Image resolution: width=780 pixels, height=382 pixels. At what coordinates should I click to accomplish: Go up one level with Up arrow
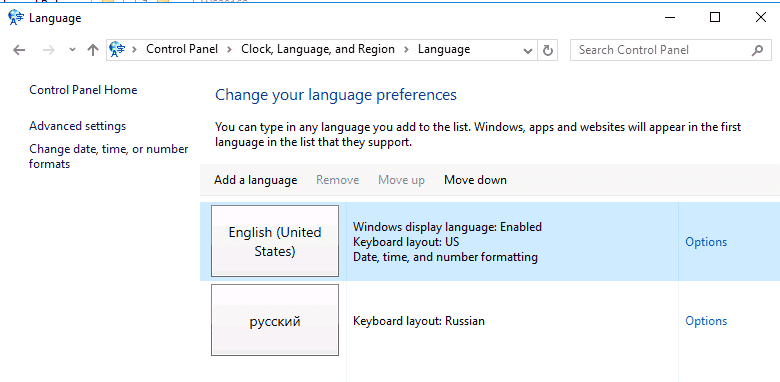pos(93,50)
